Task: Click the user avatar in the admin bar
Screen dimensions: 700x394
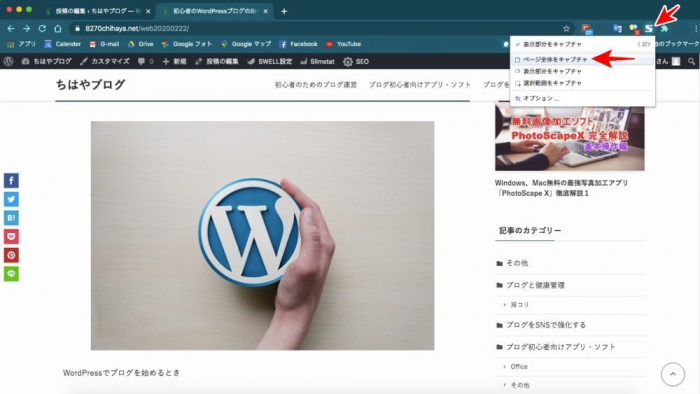Action: point(676,62)
